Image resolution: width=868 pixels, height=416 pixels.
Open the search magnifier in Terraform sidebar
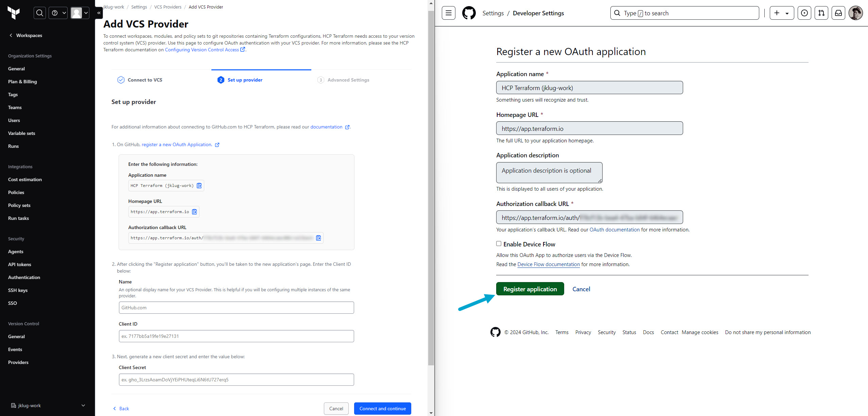[40, 13]
